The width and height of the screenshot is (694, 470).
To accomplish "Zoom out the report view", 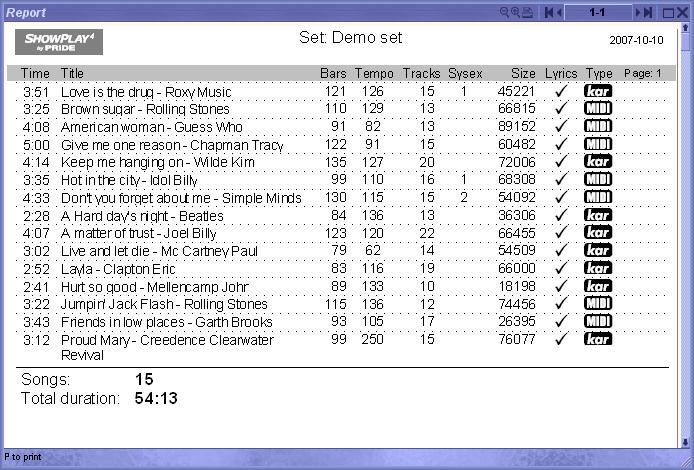I will (x=504, y=12).
